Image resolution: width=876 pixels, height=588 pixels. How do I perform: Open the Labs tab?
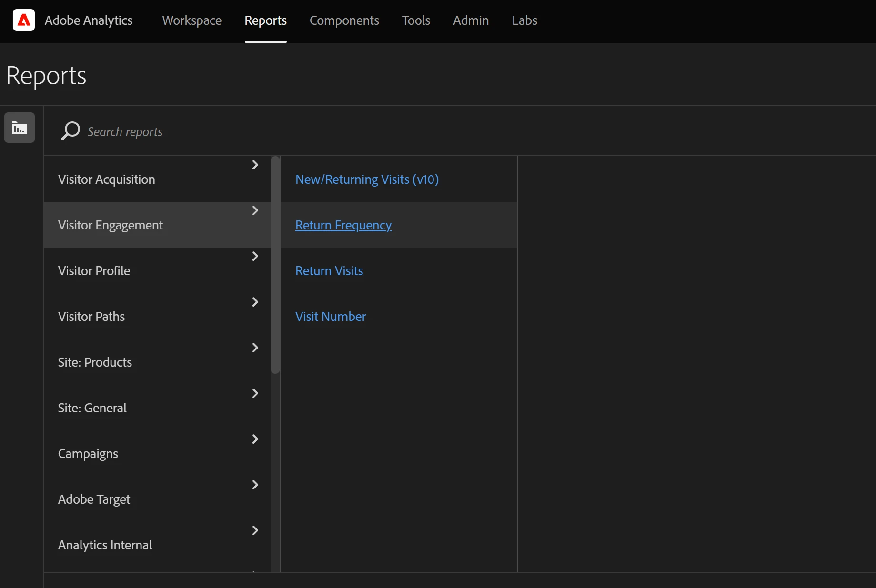pos(525,20)
